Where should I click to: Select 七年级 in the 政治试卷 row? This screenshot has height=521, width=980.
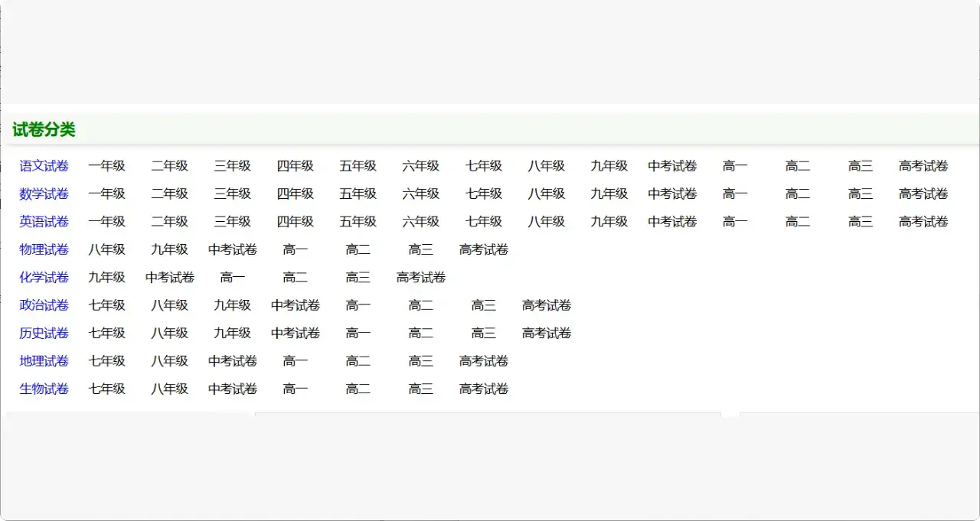[107, 304]
